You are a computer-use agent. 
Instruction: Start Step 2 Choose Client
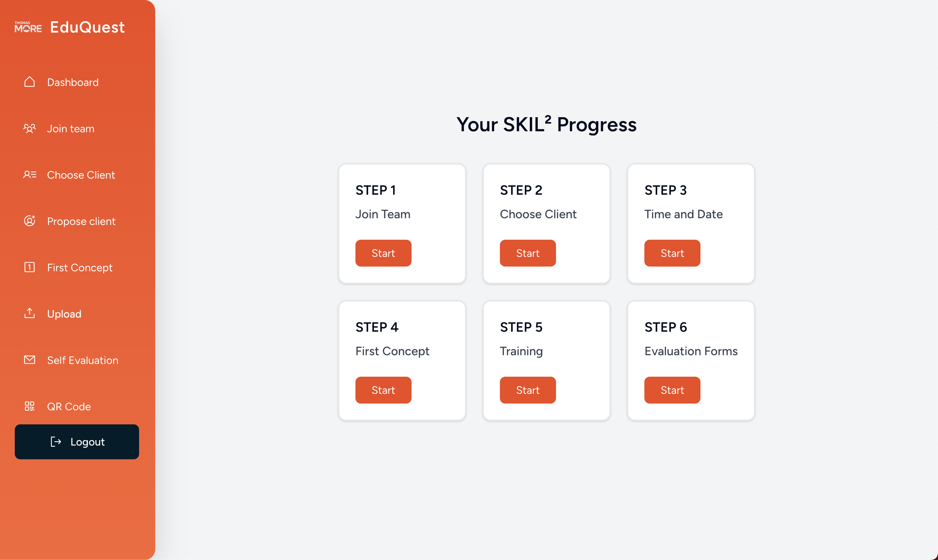click(527, 253)
